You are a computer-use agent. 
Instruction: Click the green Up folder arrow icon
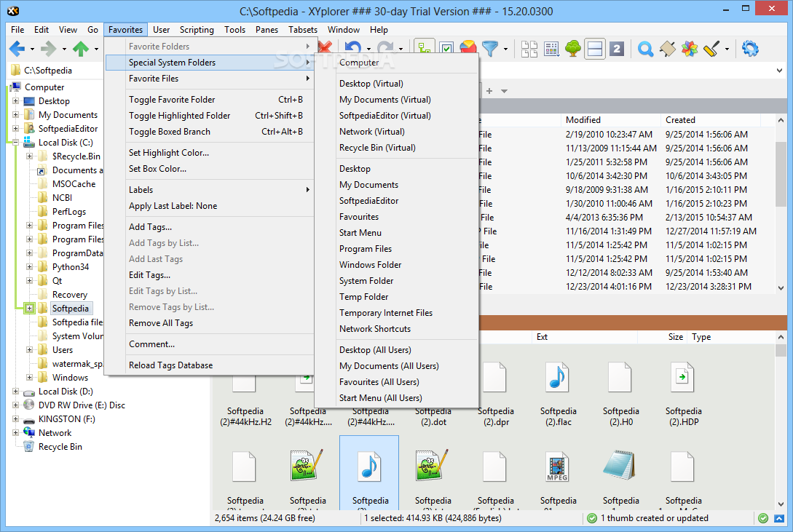[x=80, y=49]
